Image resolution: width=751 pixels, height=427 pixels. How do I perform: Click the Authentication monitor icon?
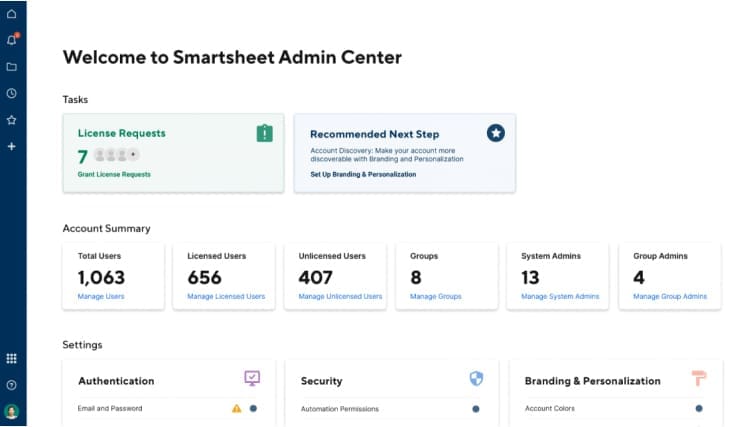click(252, 378)
